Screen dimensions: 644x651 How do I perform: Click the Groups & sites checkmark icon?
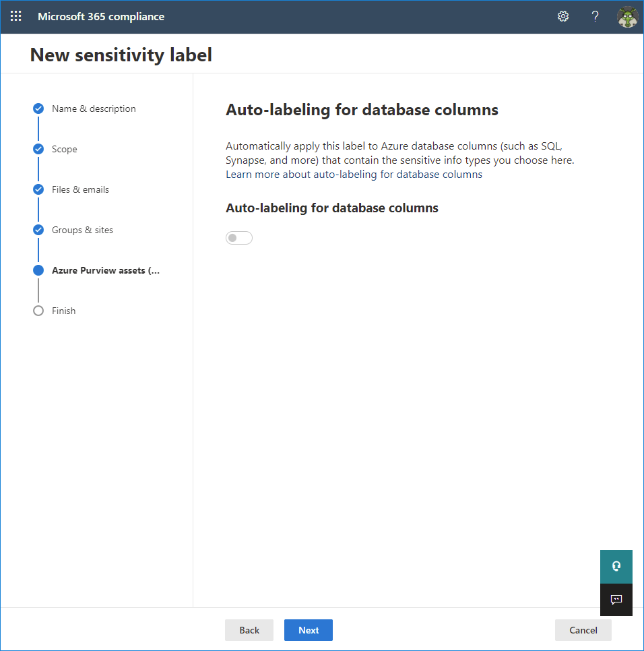(38, 230)
